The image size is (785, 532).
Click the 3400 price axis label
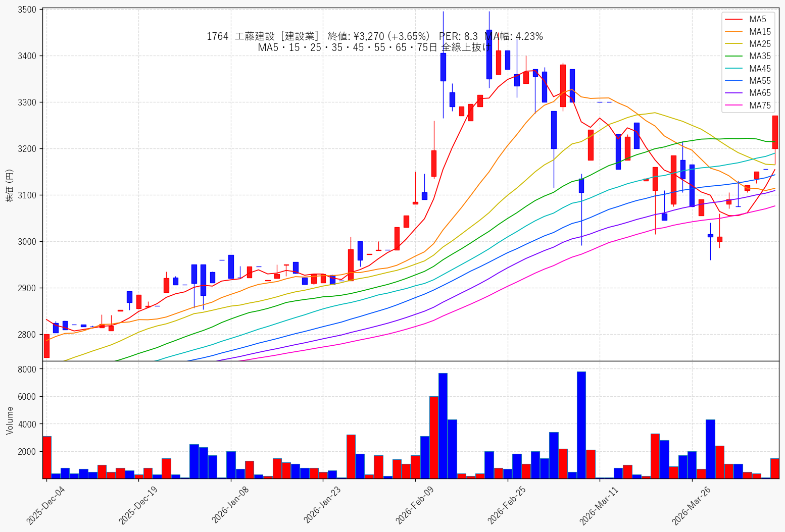coord(27,56)
